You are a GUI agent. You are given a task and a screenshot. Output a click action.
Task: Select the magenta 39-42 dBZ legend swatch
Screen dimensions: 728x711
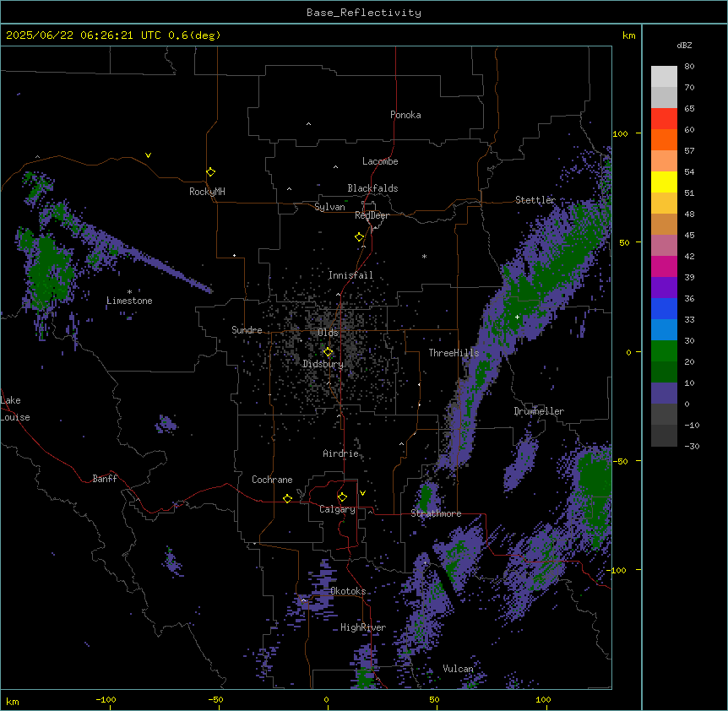click(664, 266)
